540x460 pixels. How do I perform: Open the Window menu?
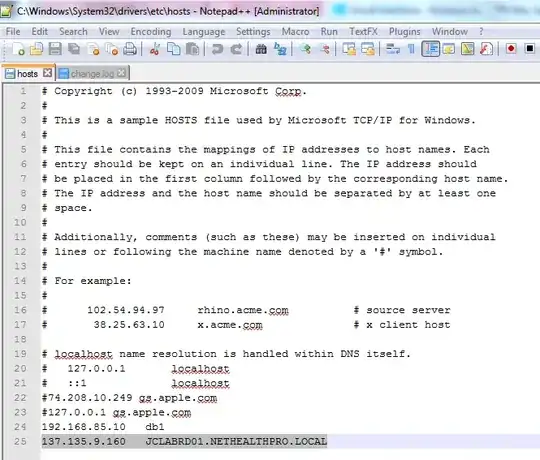coord(450,32)
